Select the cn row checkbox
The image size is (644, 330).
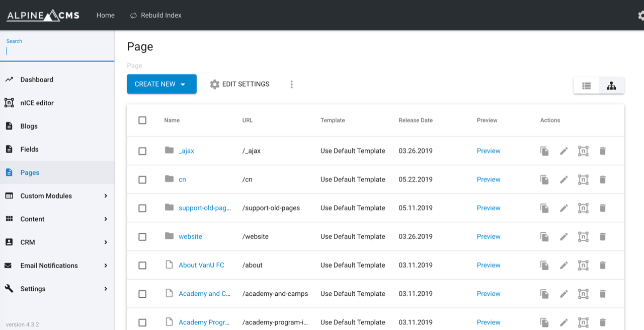[x=142, y=179]
